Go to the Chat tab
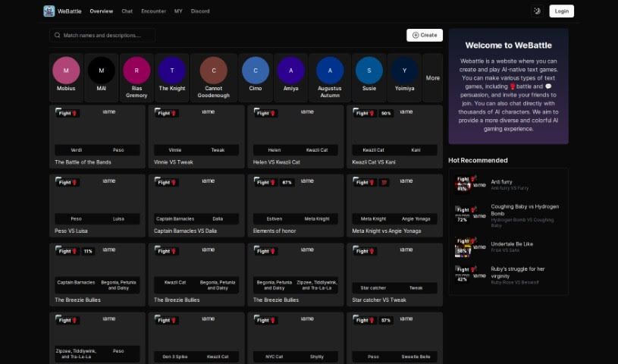Viewport: 618px width, 364px height. [127, 11]
